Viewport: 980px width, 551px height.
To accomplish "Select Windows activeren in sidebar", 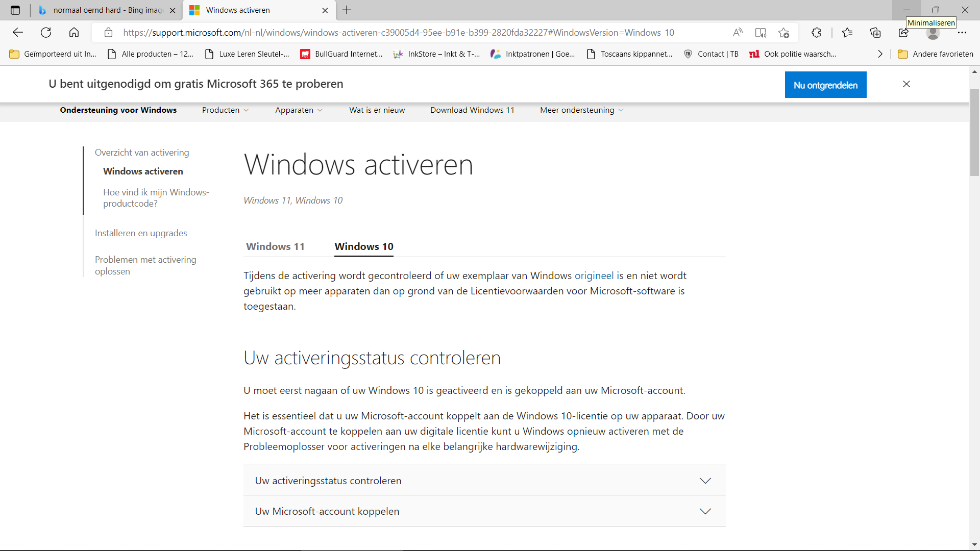I will pyautogui.click(x=143, y=171).
